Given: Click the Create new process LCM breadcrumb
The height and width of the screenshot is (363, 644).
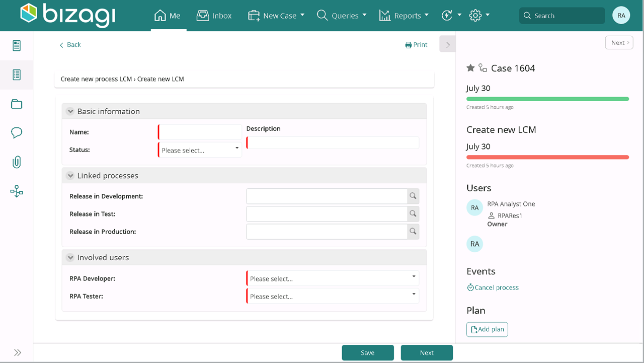Looking at the screenshot, I should (97, 79).
